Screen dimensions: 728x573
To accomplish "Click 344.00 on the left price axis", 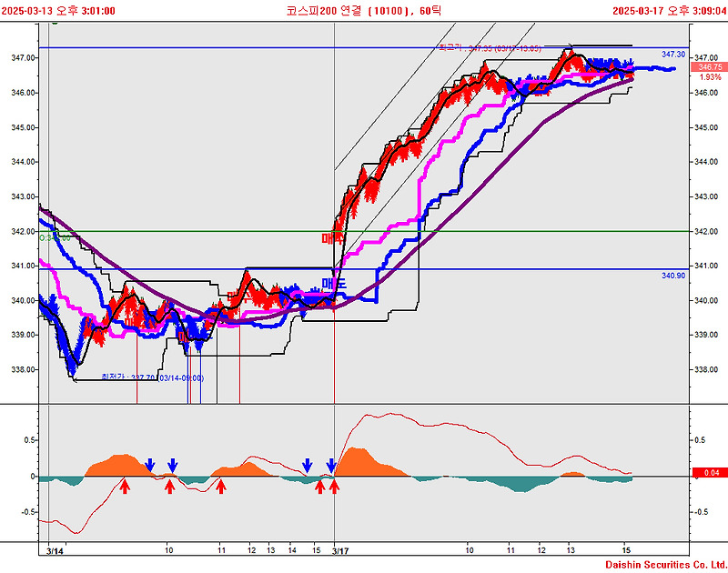I will click(x=23, y=162).
